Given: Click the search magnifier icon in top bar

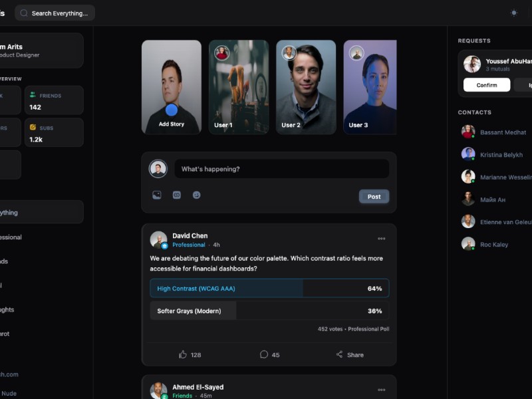Looking at the screenshot, I should pyautogui.click(x=25, y=13).
